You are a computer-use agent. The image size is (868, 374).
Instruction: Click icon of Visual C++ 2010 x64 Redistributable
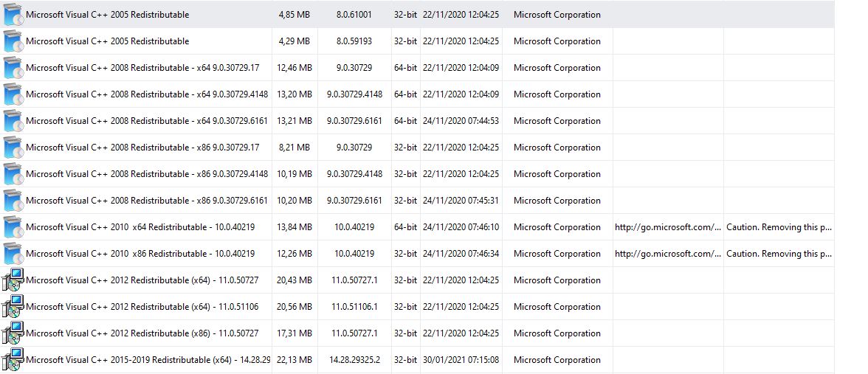pos(13,227)
